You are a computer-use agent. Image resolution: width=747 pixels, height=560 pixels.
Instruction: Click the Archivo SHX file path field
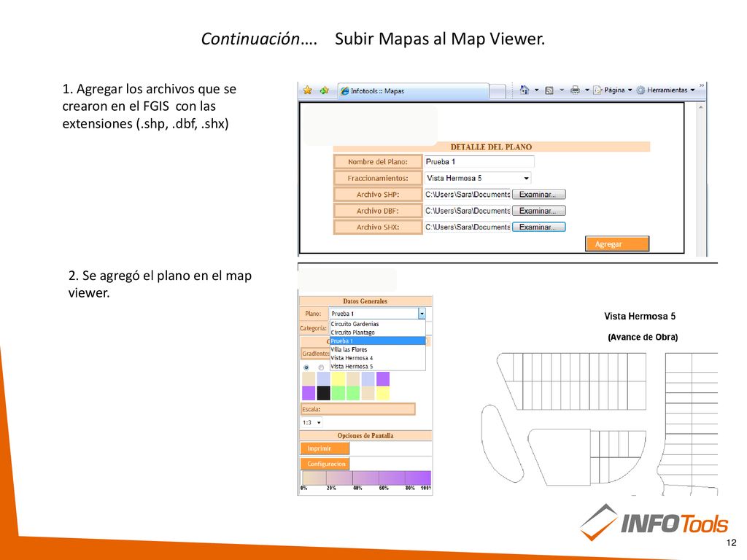pyautogui.click(x=468, y=227)
